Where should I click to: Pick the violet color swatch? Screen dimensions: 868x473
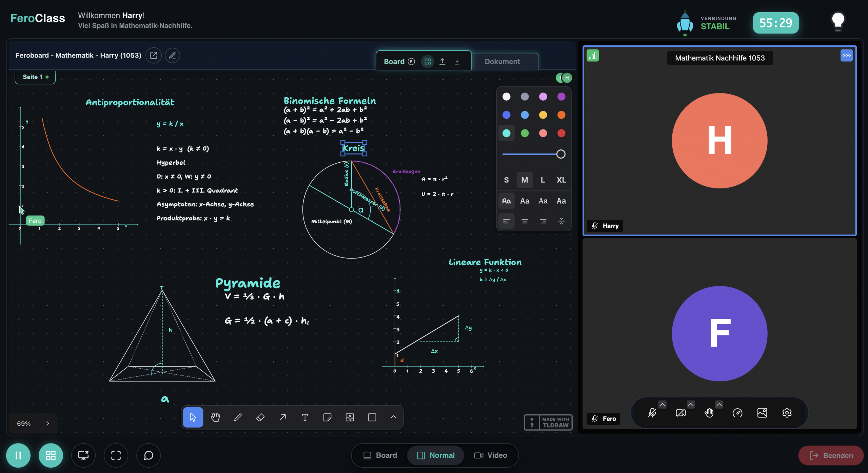click(x=561, y=97)
